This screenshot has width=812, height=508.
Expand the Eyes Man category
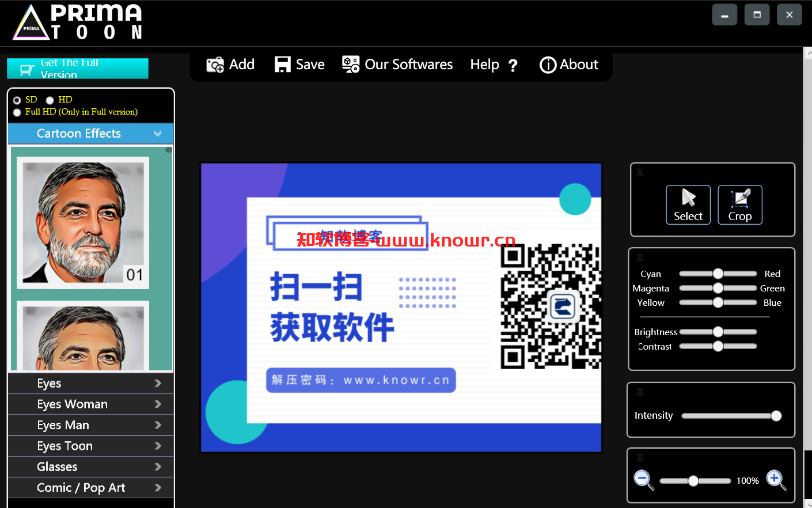[91, 425]
